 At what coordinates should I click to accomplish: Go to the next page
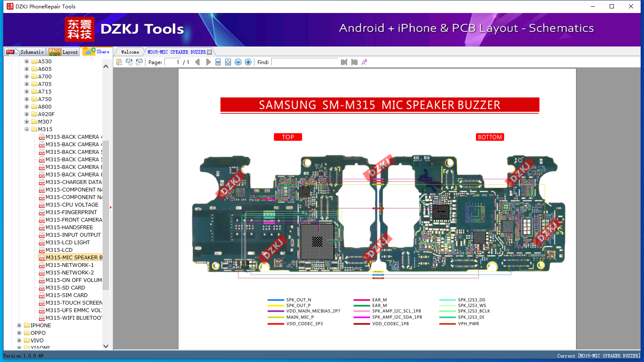pyautogui.click(x=208, y=62)
